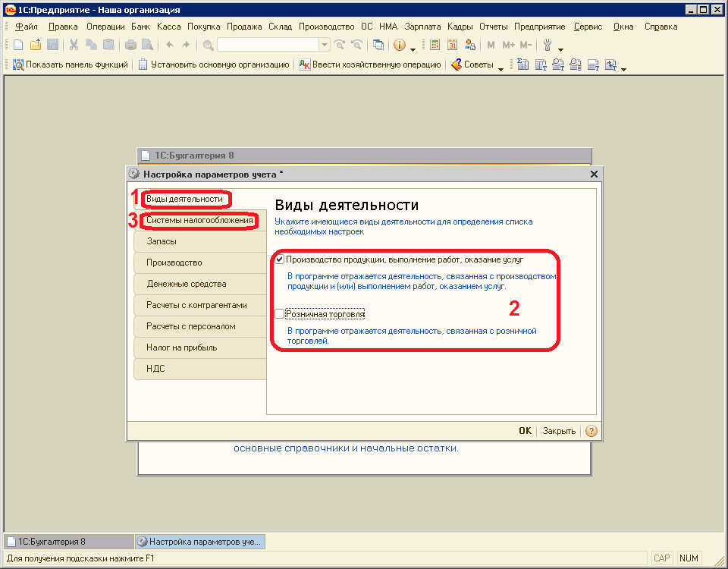The image size is (728, 569).
Task: Switch to 1С:Бухгалтерия 8 window tab
Action: tap(69, 542)
